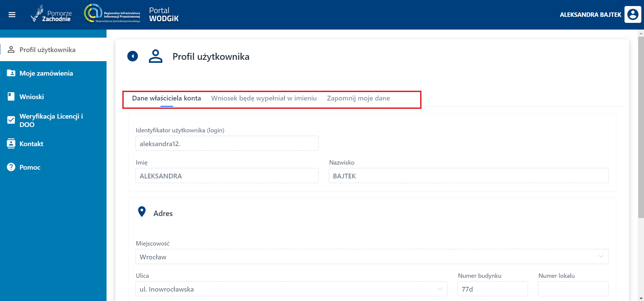Switch to Dane właściciela konta tab
The width and height of the screenshot is (644, 301).
click(166, 98)
